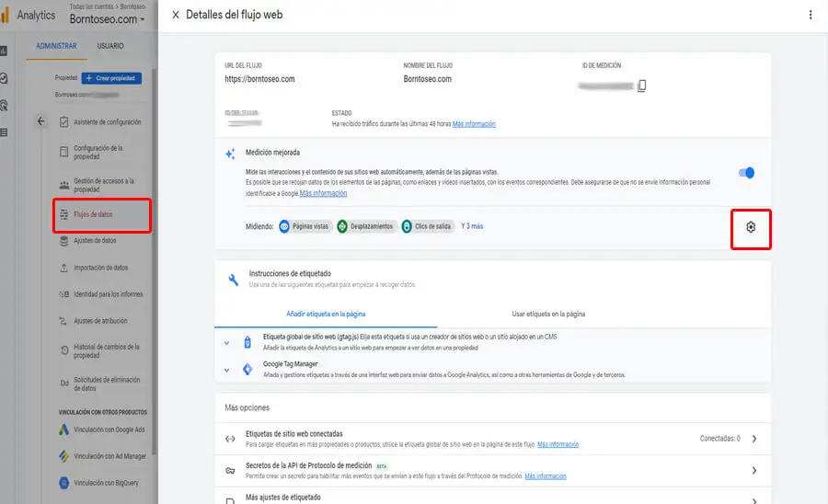Open Identidad para los informes
Screen dimensions: 828x504
click(x=100, y=294)
